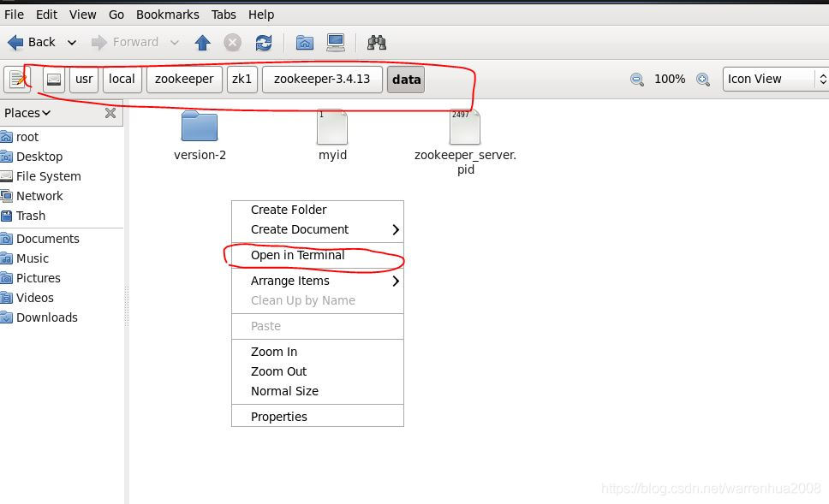This screenshot has height=504, width=829.
Task: Open the Bookmarks menu
Action: [168, 15]
